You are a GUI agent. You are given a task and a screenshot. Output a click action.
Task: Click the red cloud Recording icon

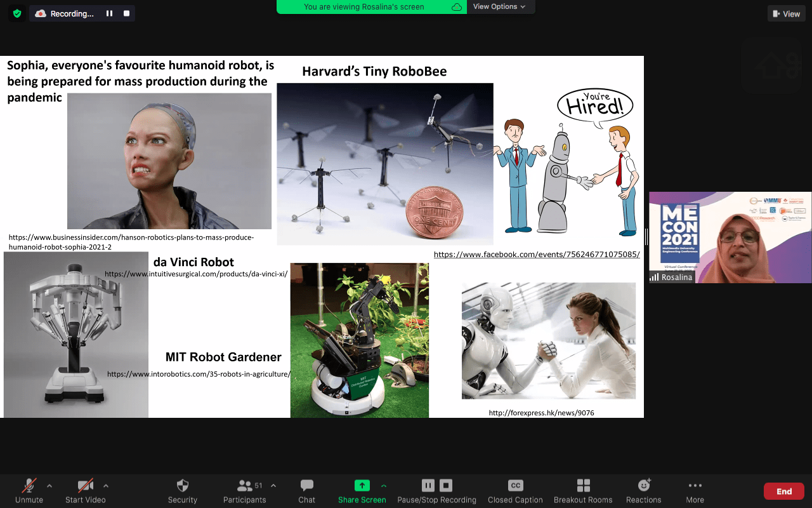(41, 13)
